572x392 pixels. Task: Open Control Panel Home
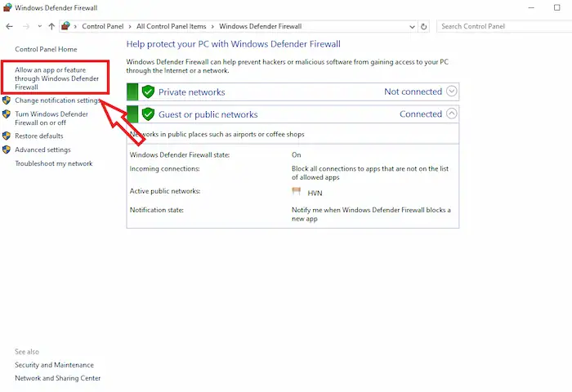[x=46, y=49]
